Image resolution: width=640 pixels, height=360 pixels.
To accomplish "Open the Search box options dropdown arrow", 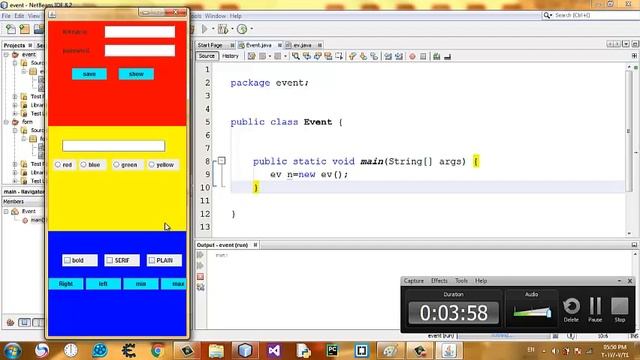I will pyautogui.click(x=551, y=16).
